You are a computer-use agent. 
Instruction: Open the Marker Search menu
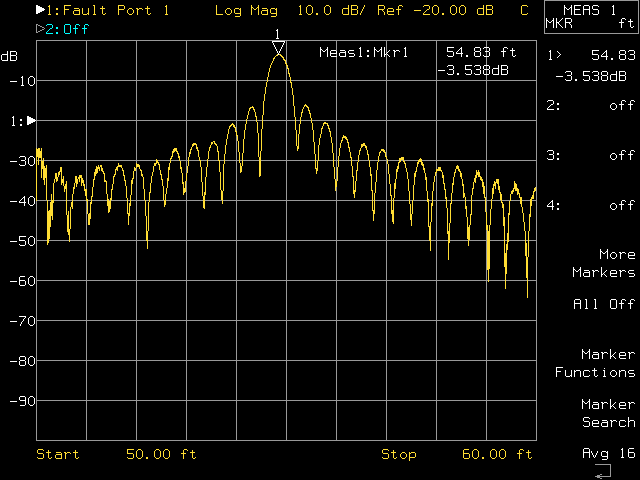point(608,413)
